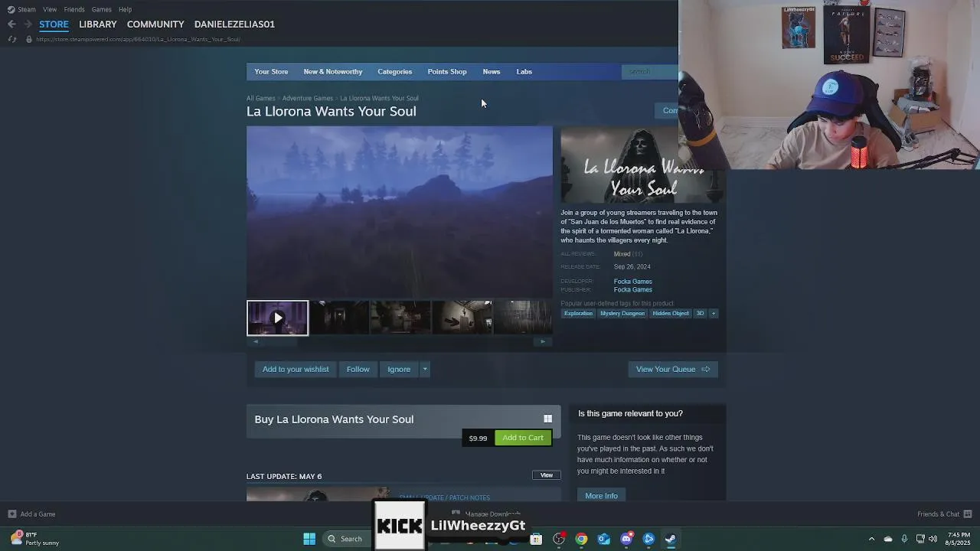980x551 pixels.
Task: Open the volume speaker tray icon
Action: click(x=933, y=539)
